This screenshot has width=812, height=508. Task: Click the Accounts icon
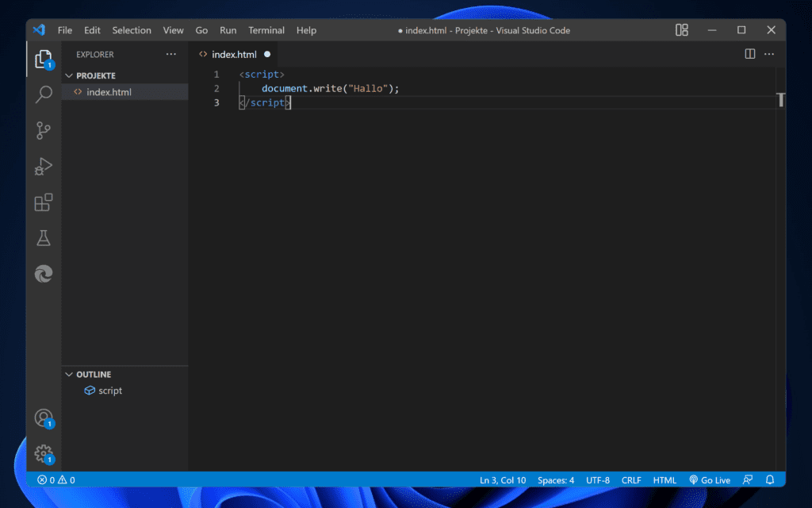[x=44, y=418]
